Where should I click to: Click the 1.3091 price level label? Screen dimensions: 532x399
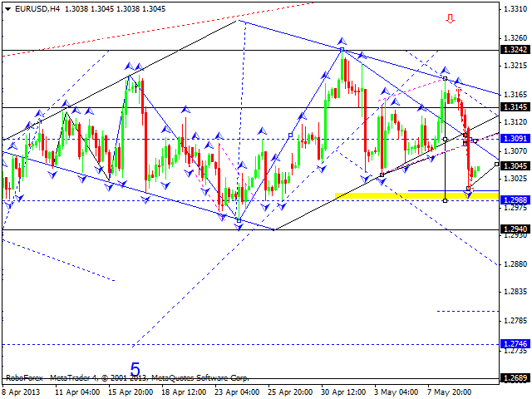[515, 139]
